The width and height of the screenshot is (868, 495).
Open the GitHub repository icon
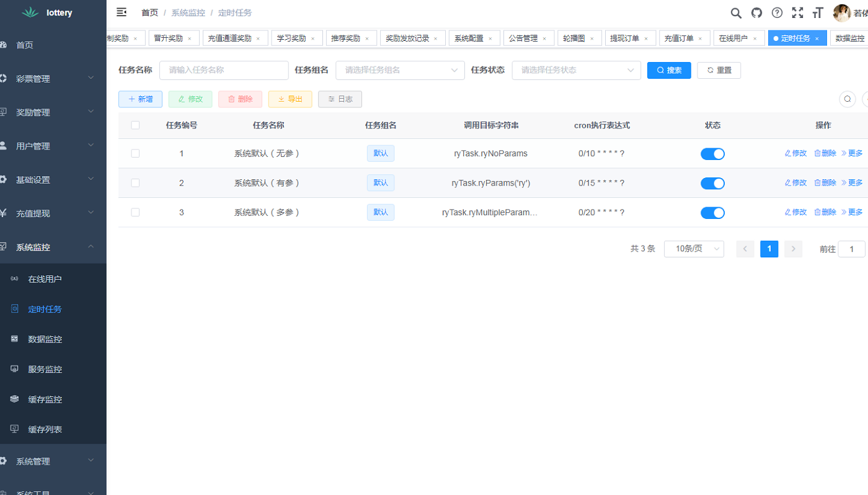756,12
